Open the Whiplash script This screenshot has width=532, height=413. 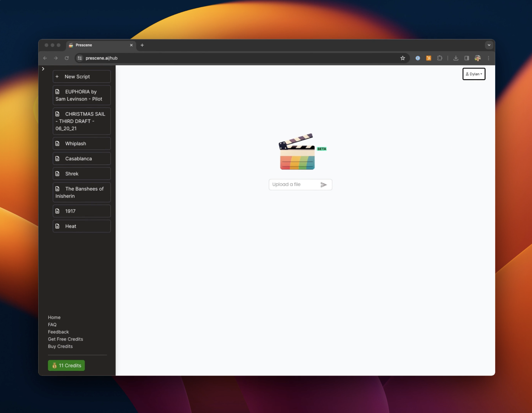(x=82, y=143)
